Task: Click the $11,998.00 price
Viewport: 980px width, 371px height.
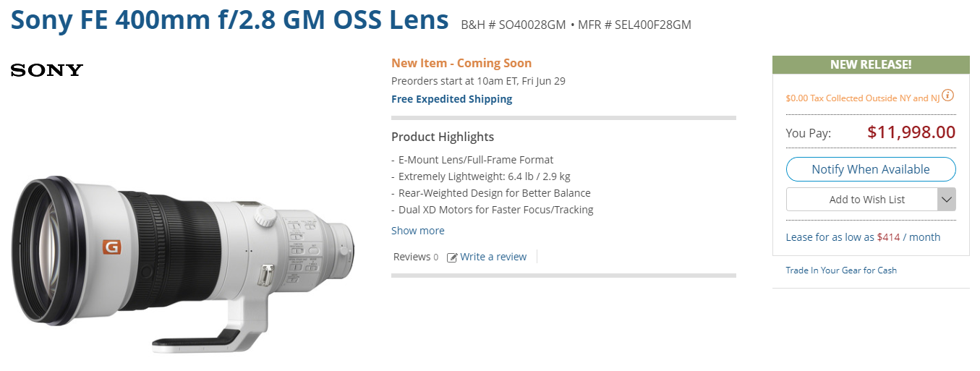Action: [911, 132]
